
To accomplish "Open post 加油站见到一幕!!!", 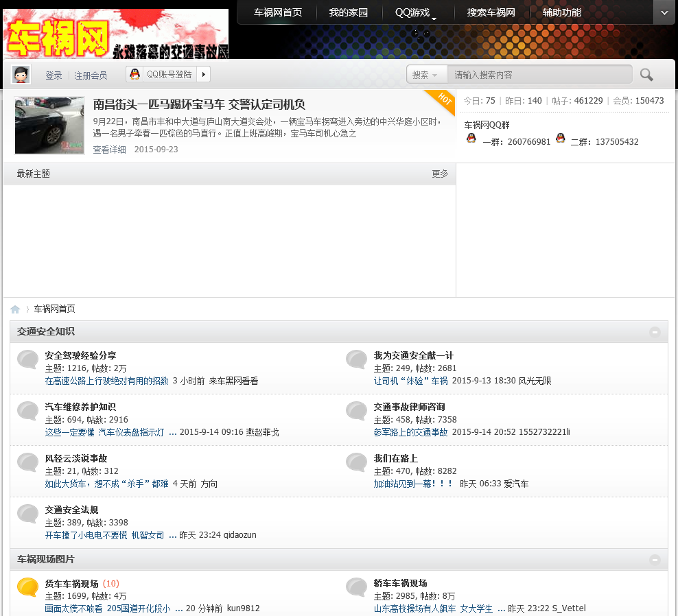I will tap(413, 484).
